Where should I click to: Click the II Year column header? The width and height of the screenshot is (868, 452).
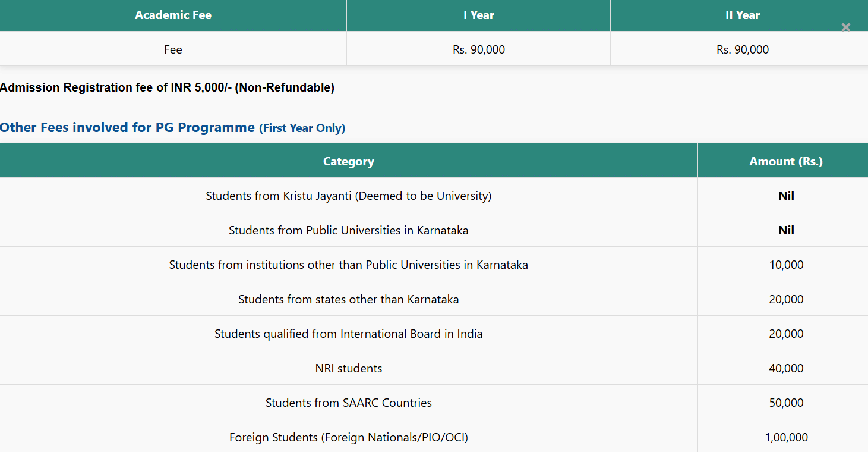742,15
